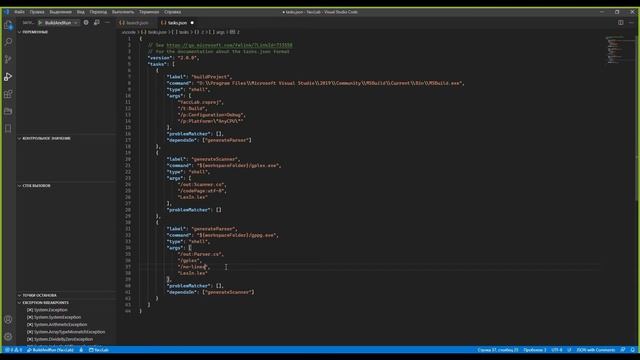640x360 pixels.
Task: Click BuildAndRun (YaccLab) in status bar
Action: coord(51,350)
